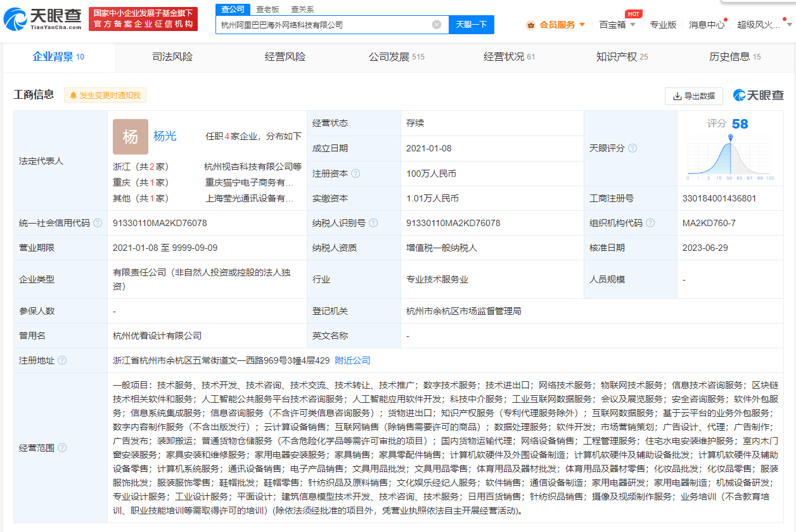This screenshot has height=532, width=796.
Task: Open the 经营风险 tab
Action: click(x=285, y=57)
